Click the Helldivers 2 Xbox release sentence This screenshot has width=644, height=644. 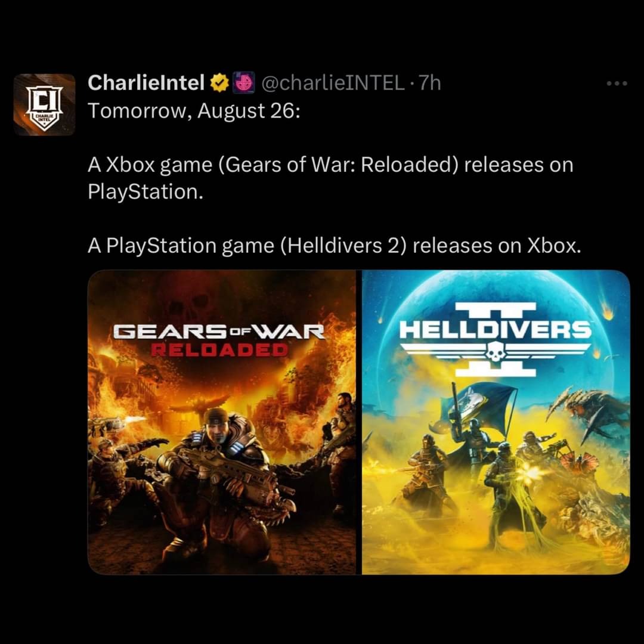click(335, 246)
